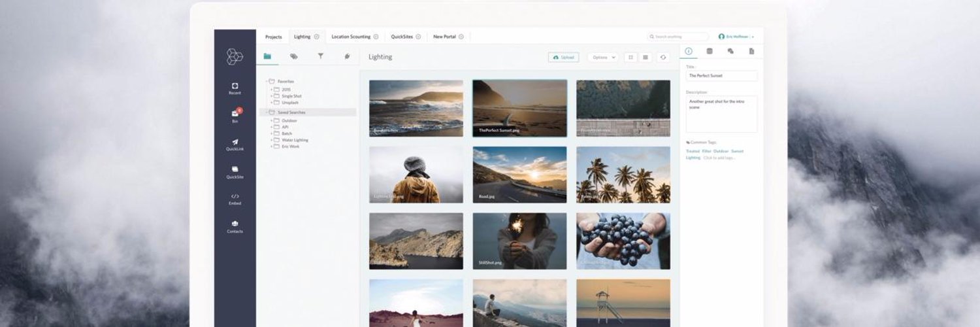Open the document icon tab in right panel

click(x=751, y=51)
